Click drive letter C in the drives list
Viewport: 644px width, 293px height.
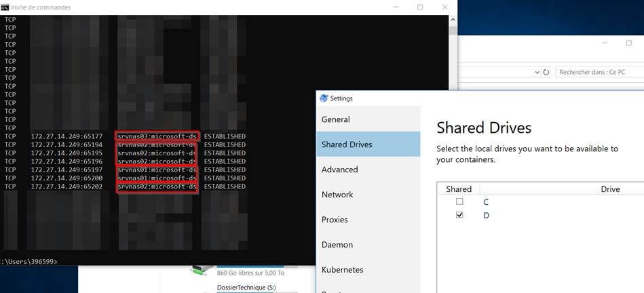click(486, 202)
